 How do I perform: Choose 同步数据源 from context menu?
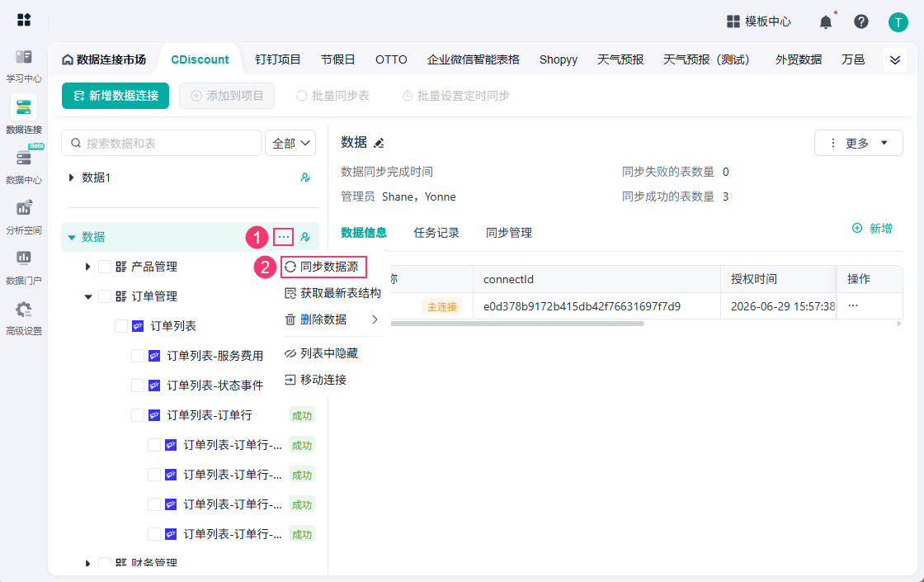click(323, 267)
